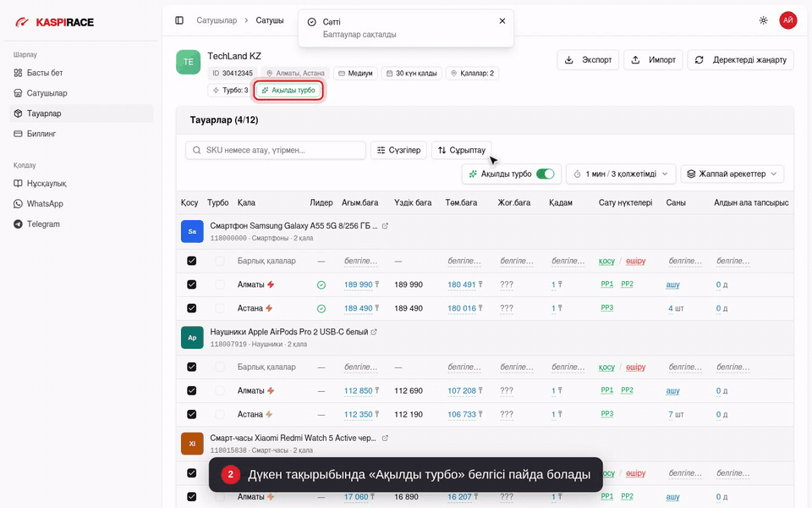Open external link for Samsung Galaxy A55
Viewport: 812px width, 508px height.
(385, 226)
